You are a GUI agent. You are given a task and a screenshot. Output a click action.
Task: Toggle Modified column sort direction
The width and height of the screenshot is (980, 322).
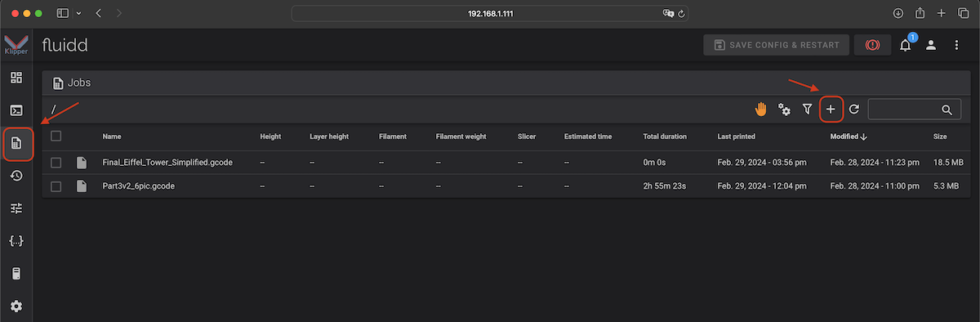click(849, 136)
